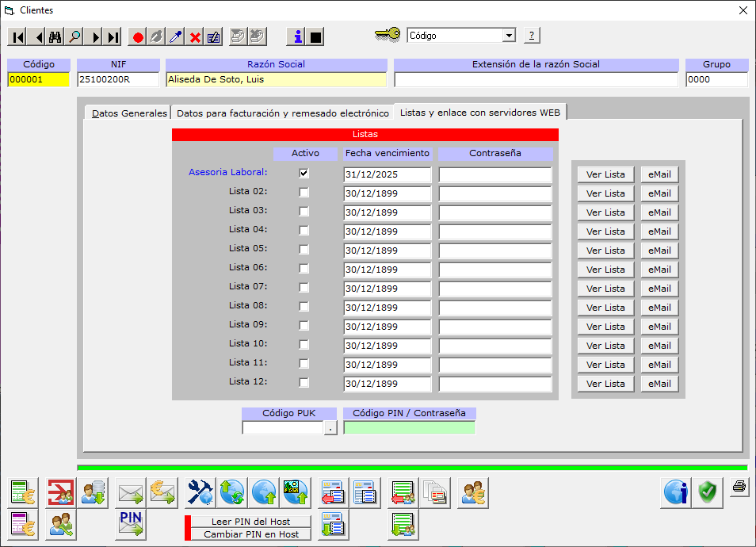
Task: Enable the Lista 02 active checkbox
Action: tap(304, 192)
